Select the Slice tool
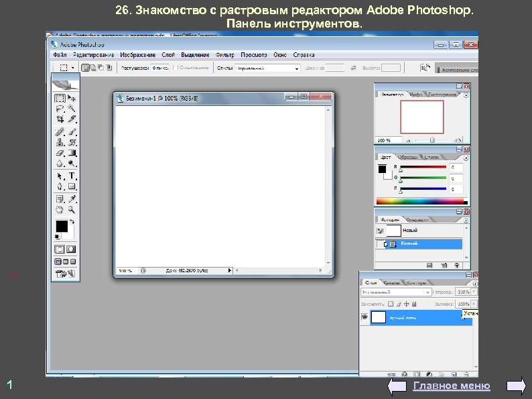This screenshot has width=532, height=399. point(72,119)
